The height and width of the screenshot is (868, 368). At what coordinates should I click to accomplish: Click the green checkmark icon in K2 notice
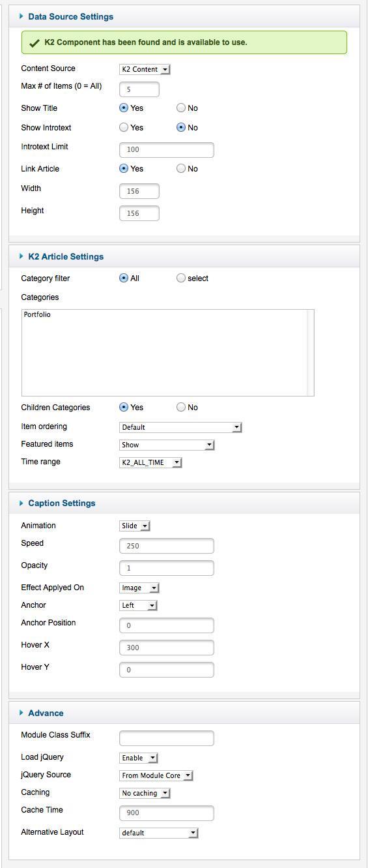pos(35,42)
